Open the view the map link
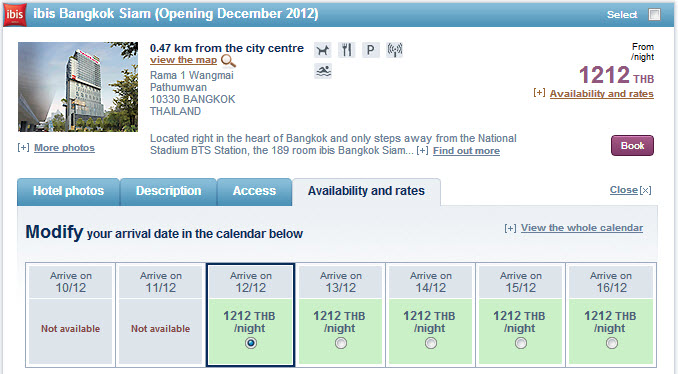Image resolution: width=678 pixels, height=374 pixels. (x=183, y=60)
